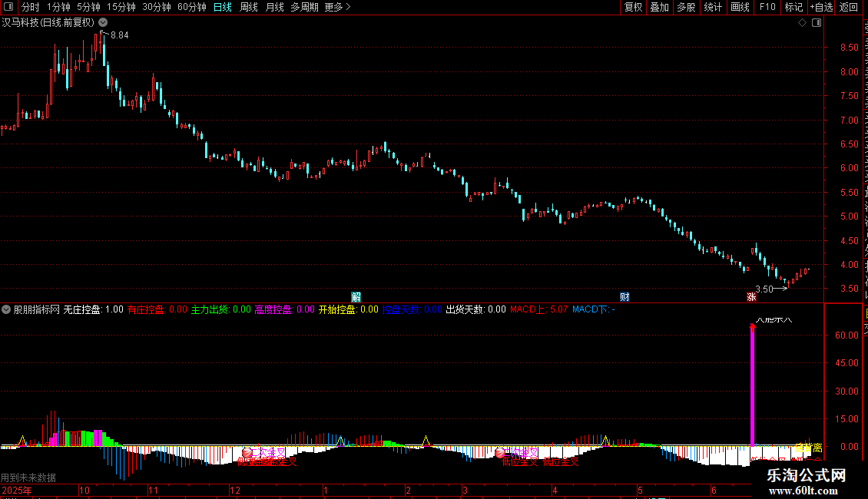Open the F10 company info
This screenshot has width=868, height=499.
(x=767, y=7)
